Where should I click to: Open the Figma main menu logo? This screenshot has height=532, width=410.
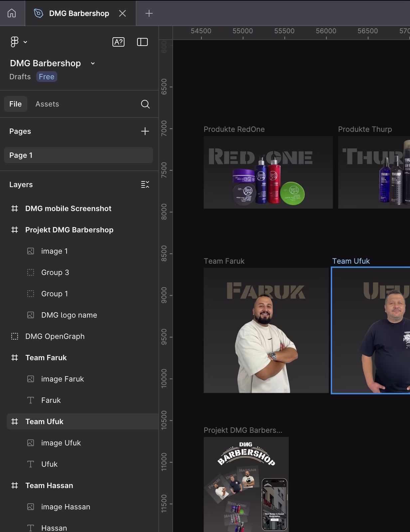(14, 42)
